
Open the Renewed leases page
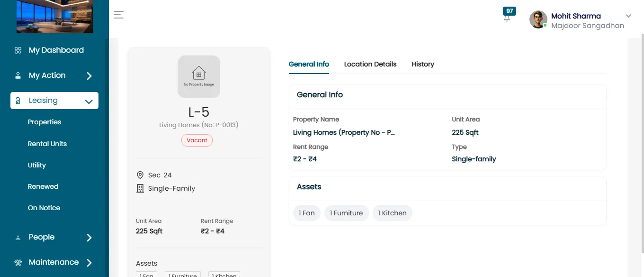tap(43, 186)
